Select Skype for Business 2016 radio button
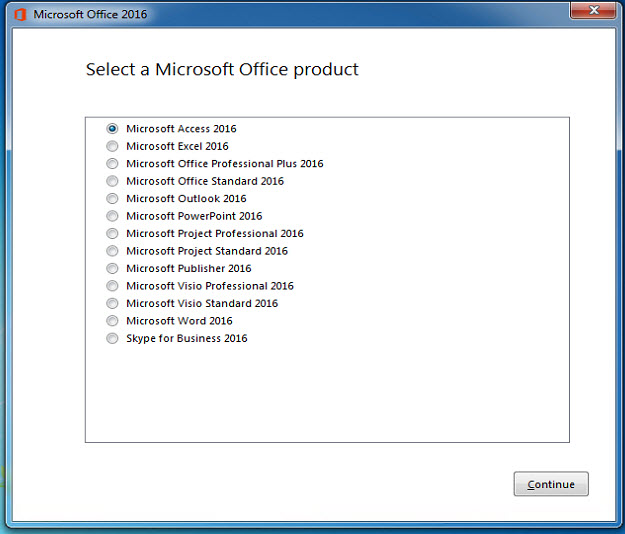The image size is (625, 534). (x=112, y=338)
